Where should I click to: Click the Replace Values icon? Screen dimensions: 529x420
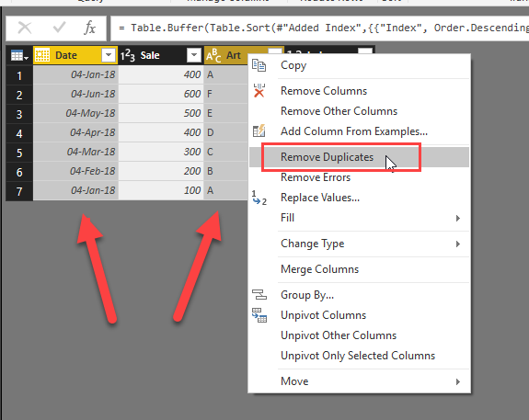coord(259,198)
